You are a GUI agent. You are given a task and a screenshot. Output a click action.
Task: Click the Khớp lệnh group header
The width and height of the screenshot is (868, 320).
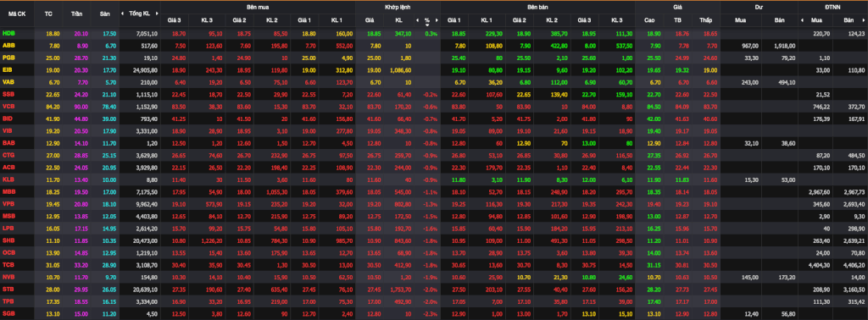pos(398,7)
